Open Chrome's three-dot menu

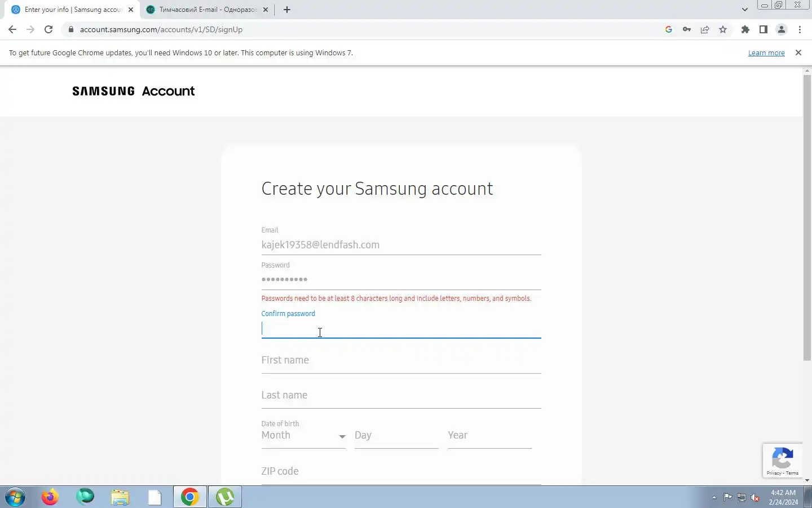(800, 29)
